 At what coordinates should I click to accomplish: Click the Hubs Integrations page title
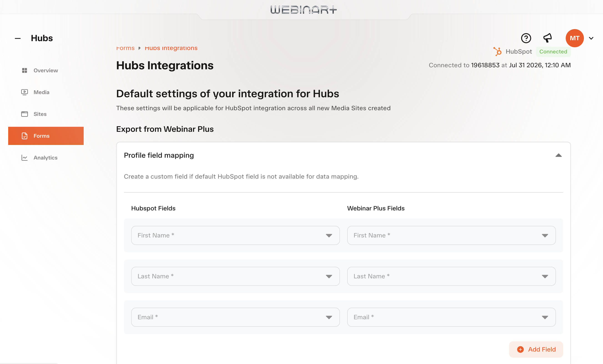coord(165,66)
